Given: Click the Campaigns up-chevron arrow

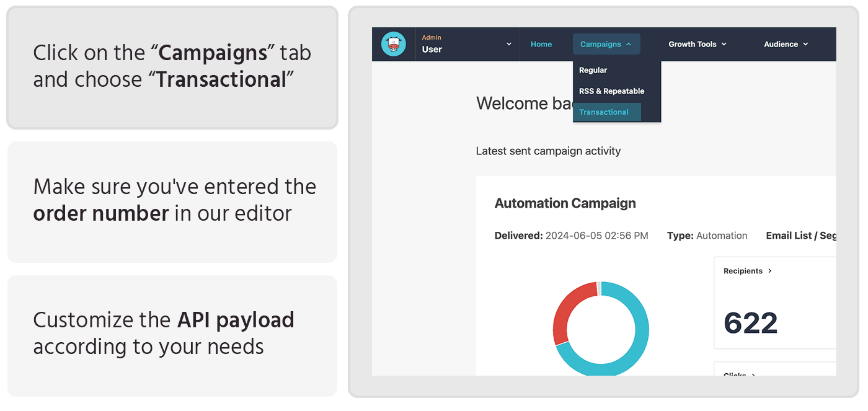Looking at the screenshot, I should click(x=629, y=44).
